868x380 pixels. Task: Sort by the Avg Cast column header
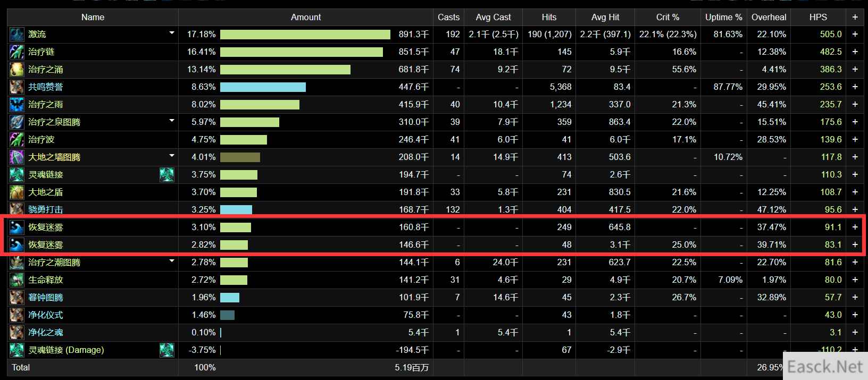[493, 17]
